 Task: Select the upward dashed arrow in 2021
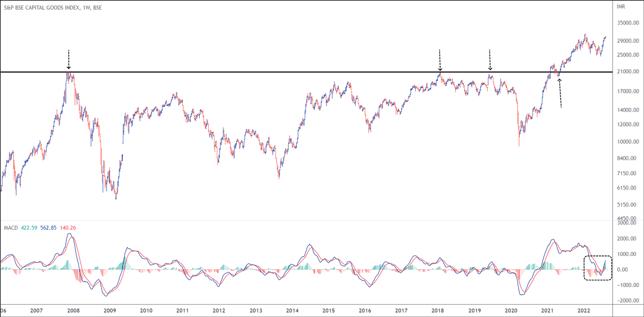click(560, 92)
